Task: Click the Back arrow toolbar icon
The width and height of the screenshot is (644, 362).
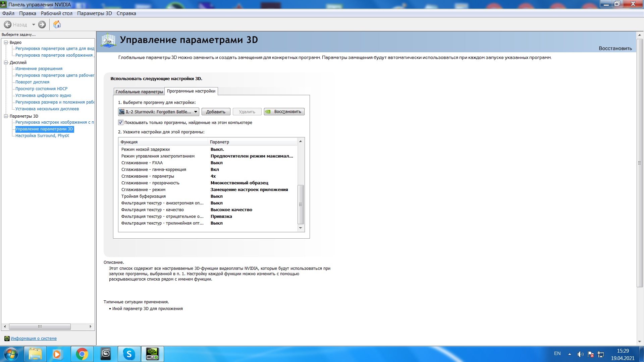Action: pyautogui.click(x=8, y=24)
